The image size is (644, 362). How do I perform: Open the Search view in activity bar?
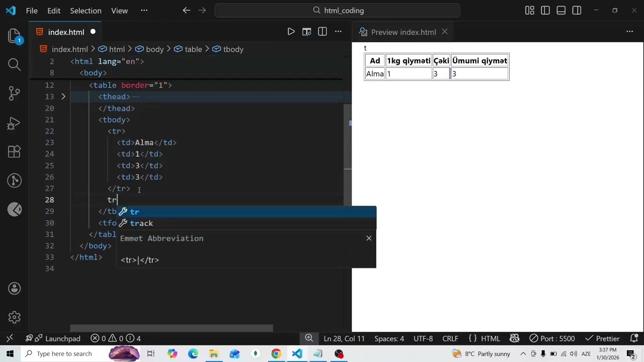14,64
